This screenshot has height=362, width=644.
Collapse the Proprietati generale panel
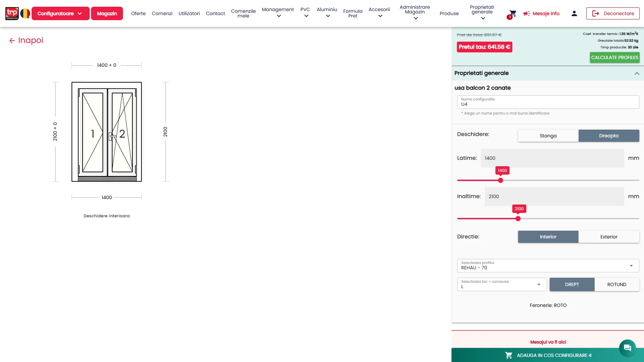coord(637,73)
